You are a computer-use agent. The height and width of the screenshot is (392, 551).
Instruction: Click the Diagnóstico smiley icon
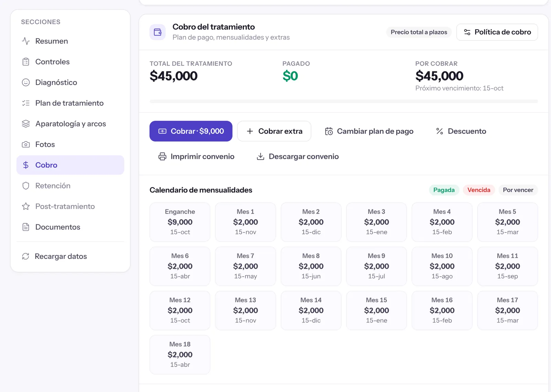click(26, 82)
